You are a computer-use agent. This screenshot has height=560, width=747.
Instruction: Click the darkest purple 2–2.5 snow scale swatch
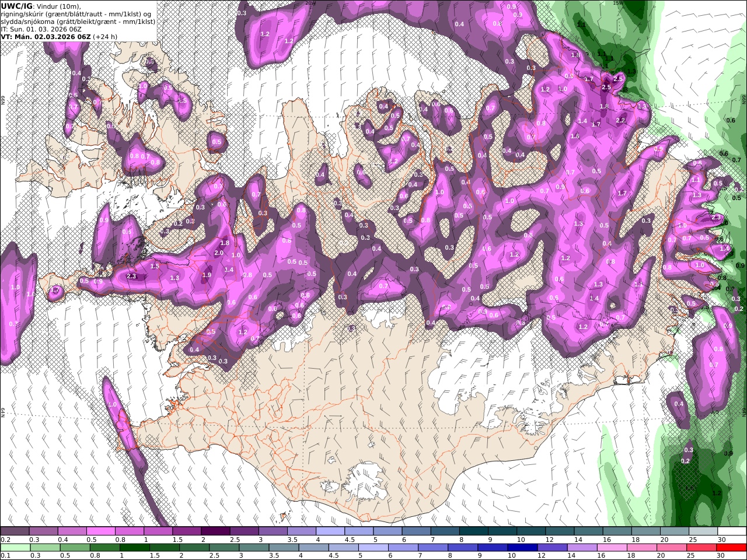pyautogui.click(x=215, y=531)
